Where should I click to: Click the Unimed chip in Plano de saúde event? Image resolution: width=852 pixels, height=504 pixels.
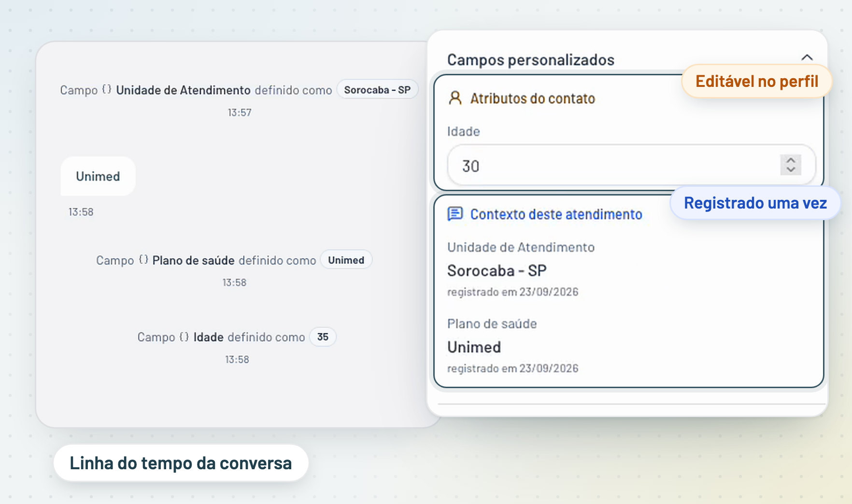(346, 260)
